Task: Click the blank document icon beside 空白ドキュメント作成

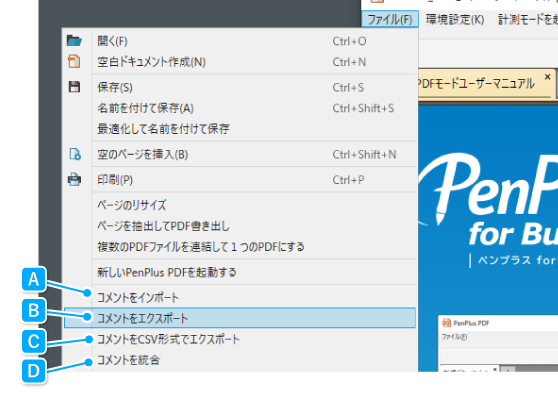Action: (x=74, y=62)
